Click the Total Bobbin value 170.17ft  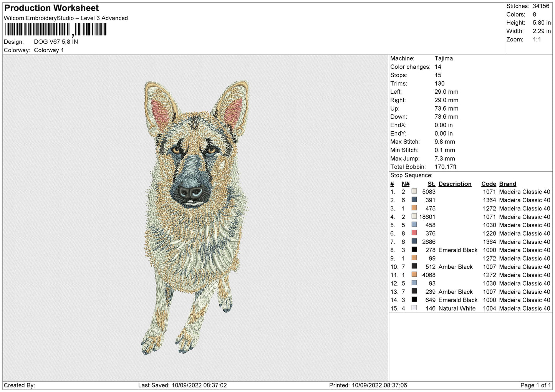[x=446, y=167]
